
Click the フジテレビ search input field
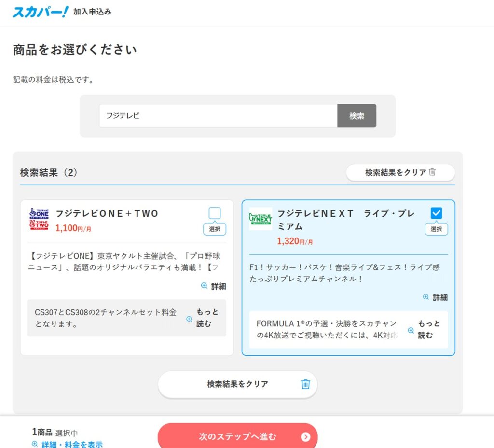218,116
